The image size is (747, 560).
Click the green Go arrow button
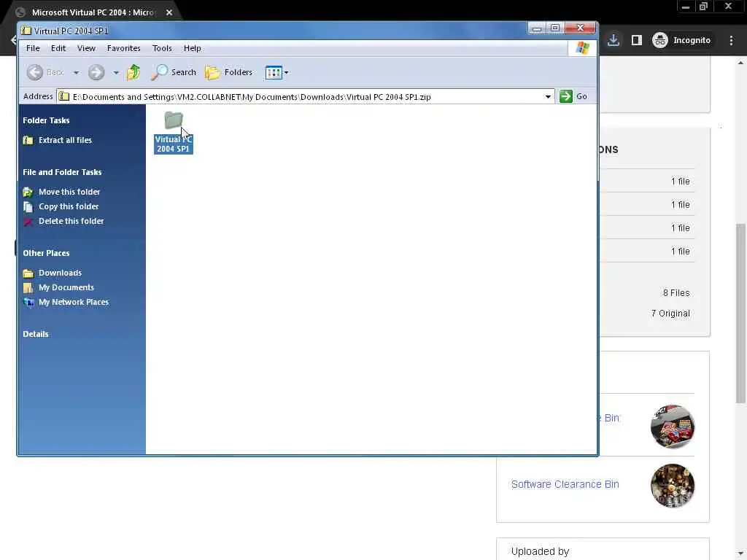point(566,96)
